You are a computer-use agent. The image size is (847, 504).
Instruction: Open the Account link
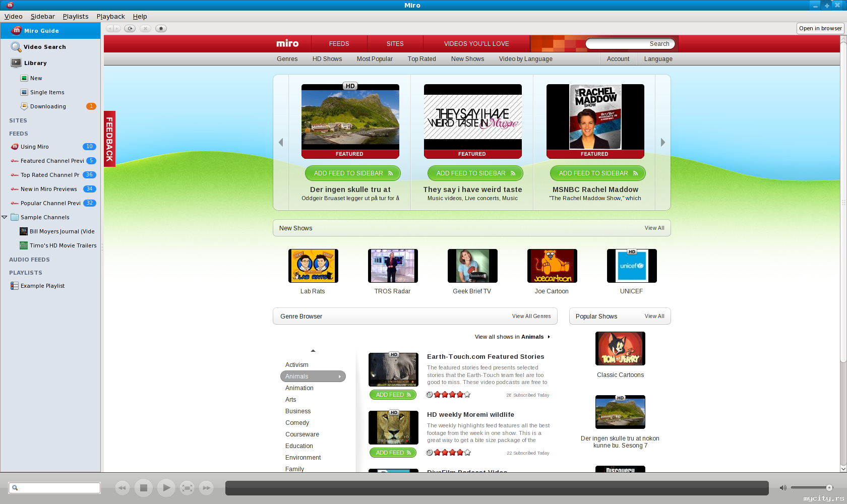(618, 59)
